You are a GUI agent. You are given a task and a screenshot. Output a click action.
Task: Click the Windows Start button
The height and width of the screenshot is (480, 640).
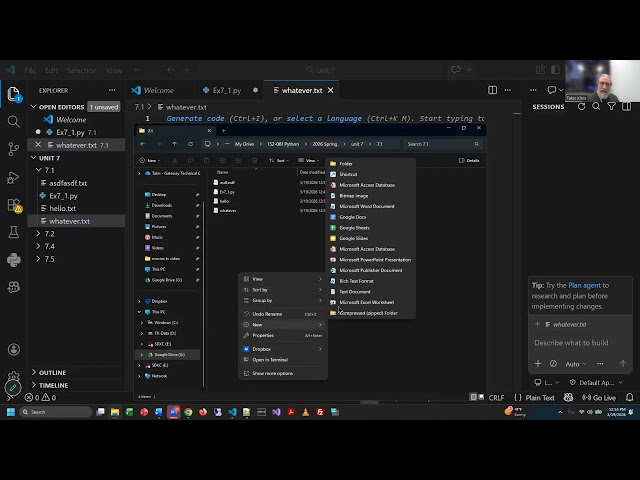[11, 412]
